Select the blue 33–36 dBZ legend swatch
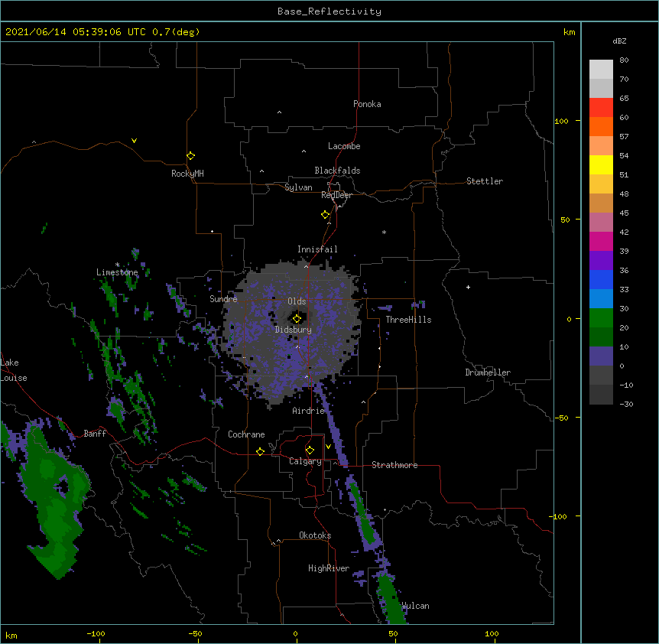Viewport: 659px width, 644px height. coord(601,280)
